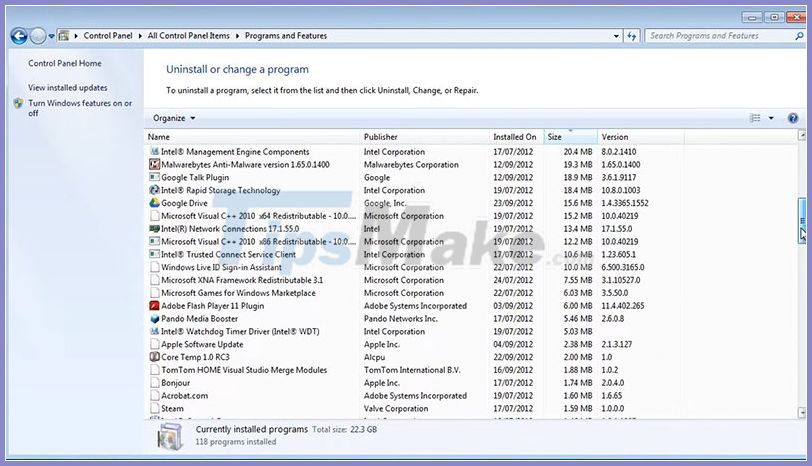Screen dimensions: 812x466
Task: Sort by the Size column header
Action: tap(570, 137)
